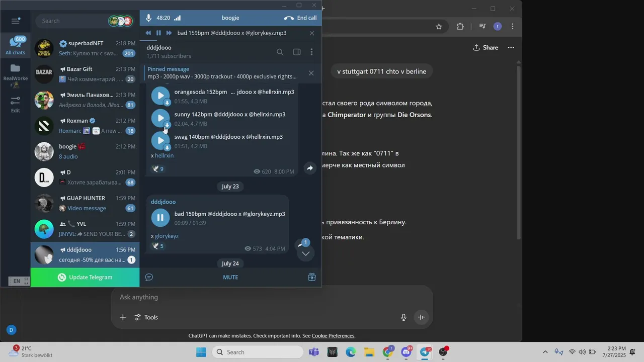Open Discord from taskbar
Viewport: 644px width, 362px height.
point(407,352)
